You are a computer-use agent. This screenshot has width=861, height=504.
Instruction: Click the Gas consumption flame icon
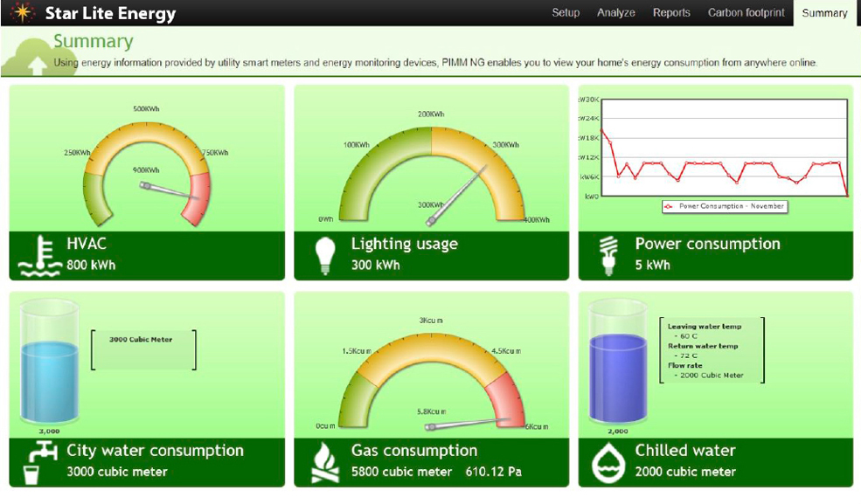point(324,462)
